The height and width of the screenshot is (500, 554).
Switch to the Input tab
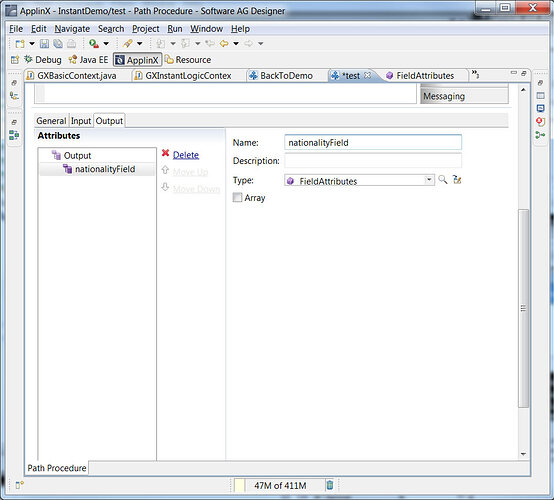[x=81, y=121]
